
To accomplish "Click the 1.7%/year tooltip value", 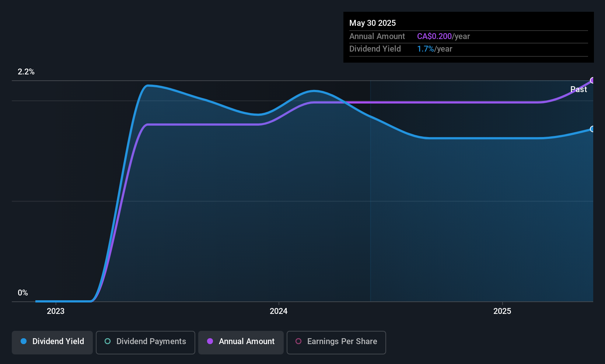I will click(435, 49).
